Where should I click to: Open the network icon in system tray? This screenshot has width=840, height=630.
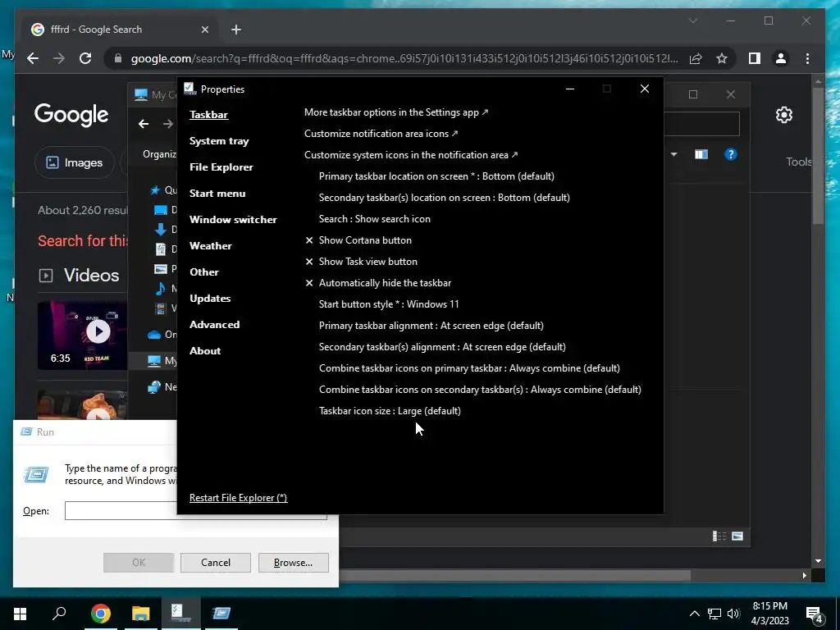[x=714, y=614]
